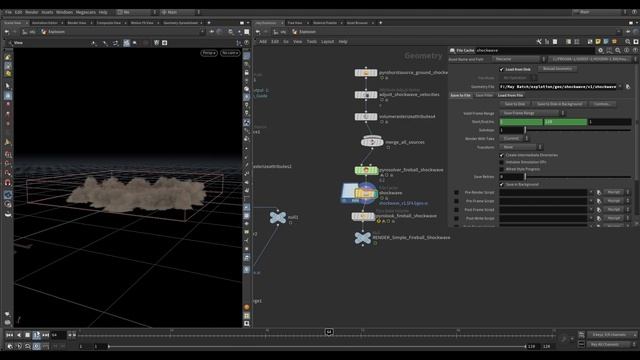640x360 pixels.
Task: Click the Save to Disk button
Action: pyautogui.click(x=515, y=104)
